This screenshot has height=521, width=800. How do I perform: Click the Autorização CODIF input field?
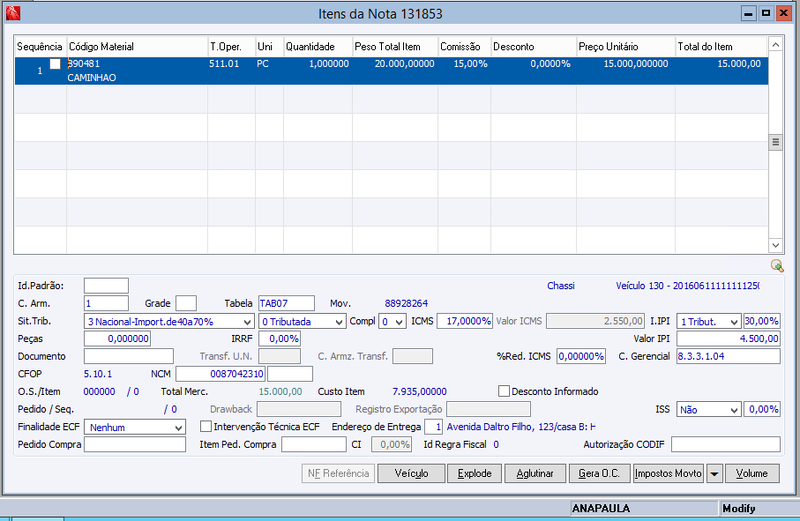click(x=726, y=444)
